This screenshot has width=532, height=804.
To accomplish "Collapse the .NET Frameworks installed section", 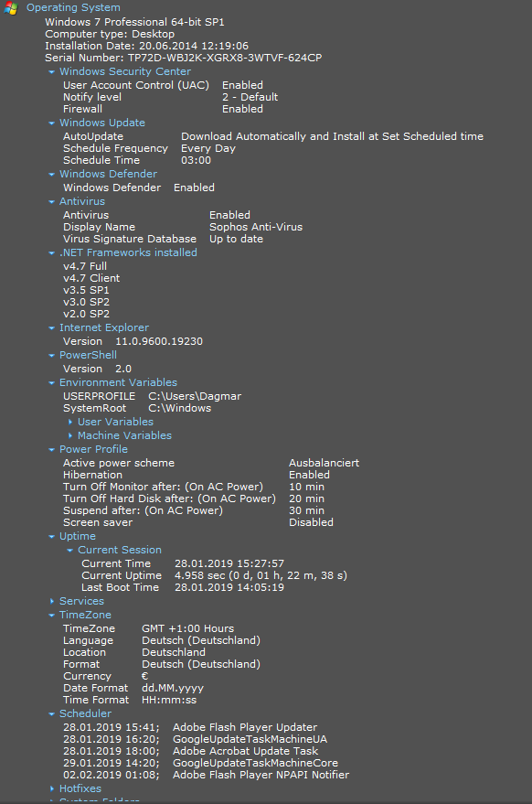I will click(51, 252).
